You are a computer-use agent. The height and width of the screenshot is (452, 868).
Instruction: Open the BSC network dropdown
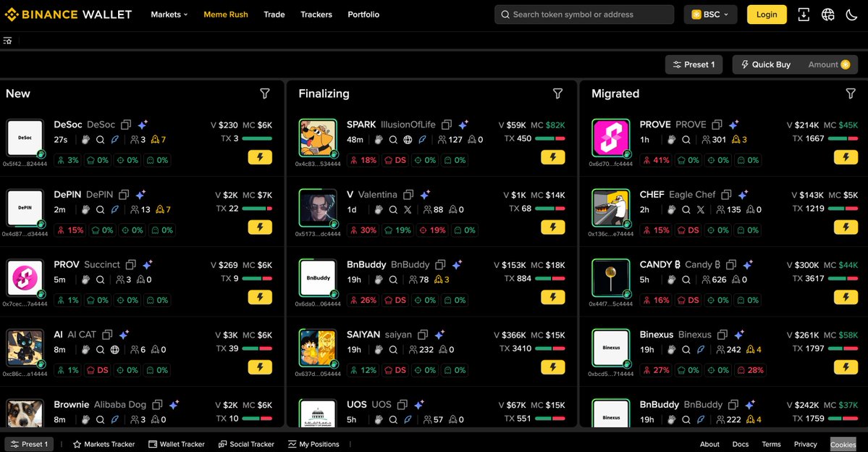tap(710, 14)
